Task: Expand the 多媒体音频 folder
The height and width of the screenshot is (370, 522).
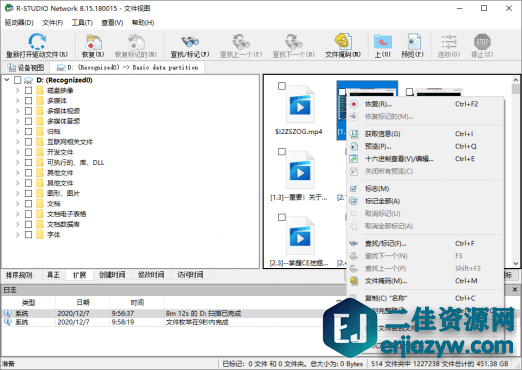Action: tap(18, 121)
